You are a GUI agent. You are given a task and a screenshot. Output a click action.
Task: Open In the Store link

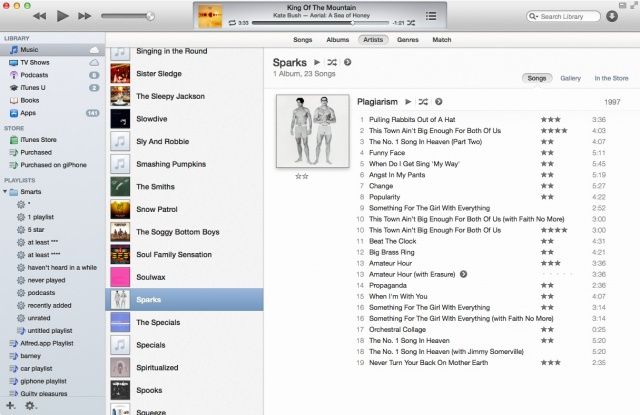click(x=611, y=78)
